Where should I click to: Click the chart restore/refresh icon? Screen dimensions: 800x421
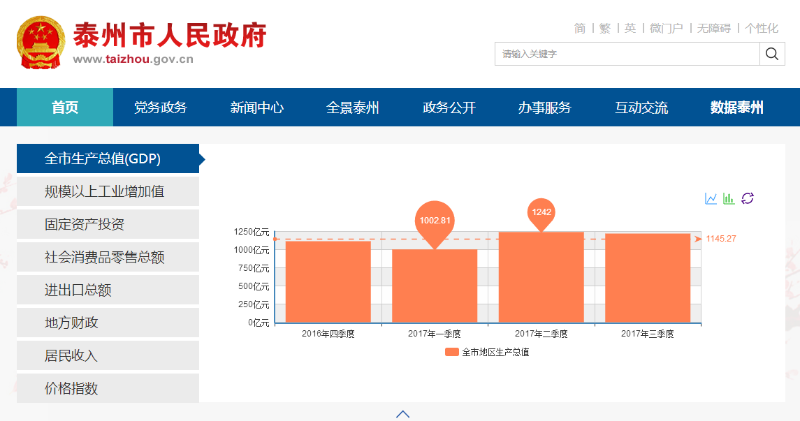[x=747, y=199]
